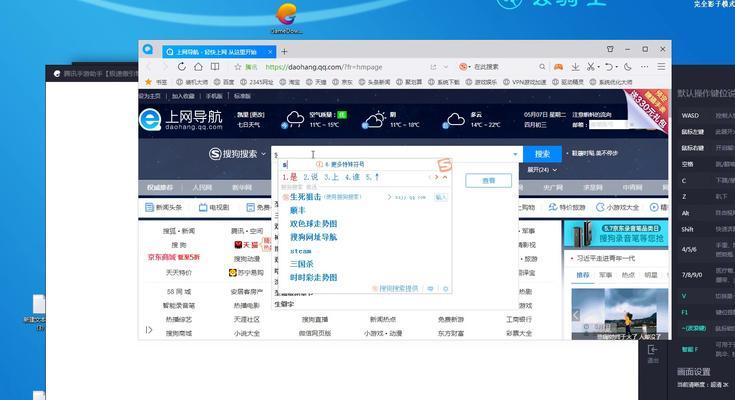
Task: Click the 上网导航 site logo
Action: pyautogui.click(x=181, y=119)
